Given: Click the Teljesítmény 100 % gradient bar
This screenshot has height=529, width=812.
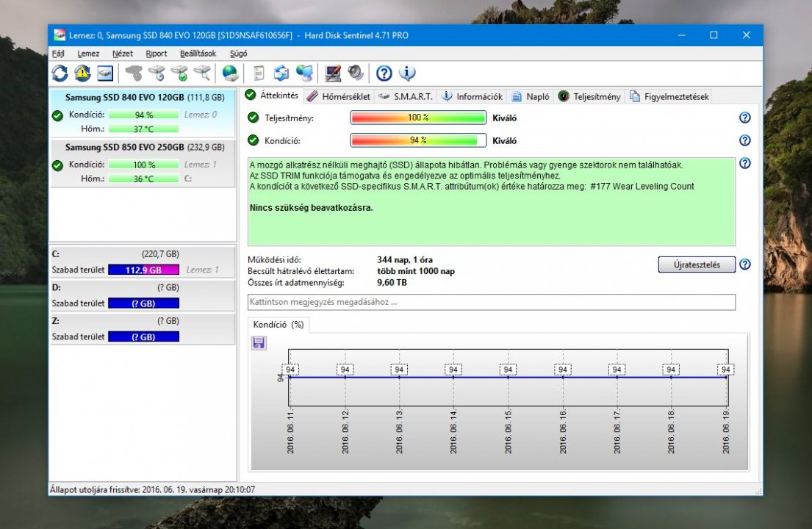Looking at the screenshot, I should 418,118.
